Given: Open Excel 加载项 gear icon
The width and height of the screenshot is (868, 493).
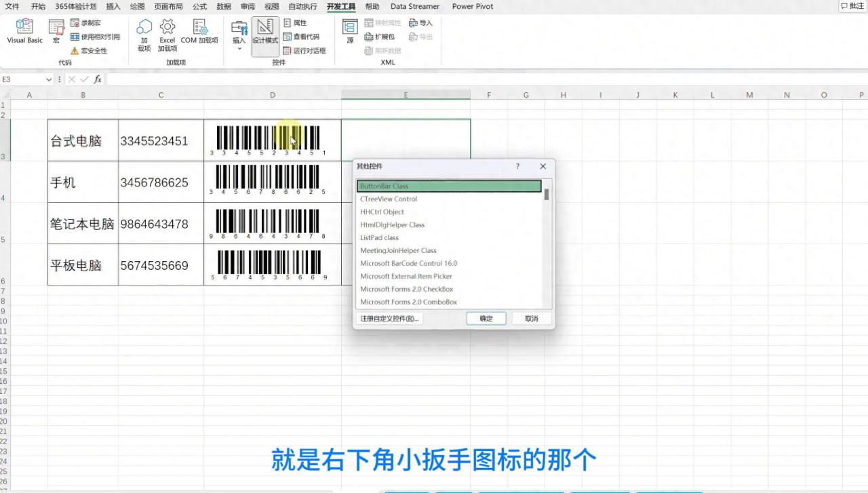Looking at the screenshot, I should click(x=167, y=35).
